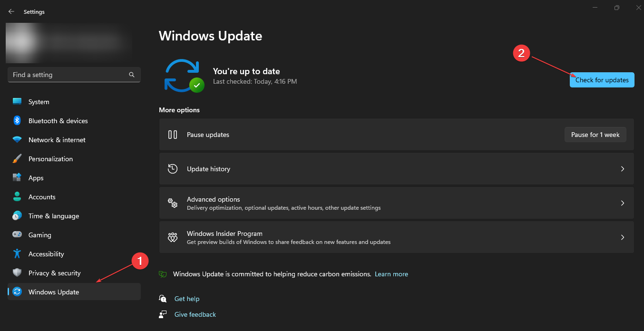
Task: Open Time & language settings
Action: coord(74,216)
